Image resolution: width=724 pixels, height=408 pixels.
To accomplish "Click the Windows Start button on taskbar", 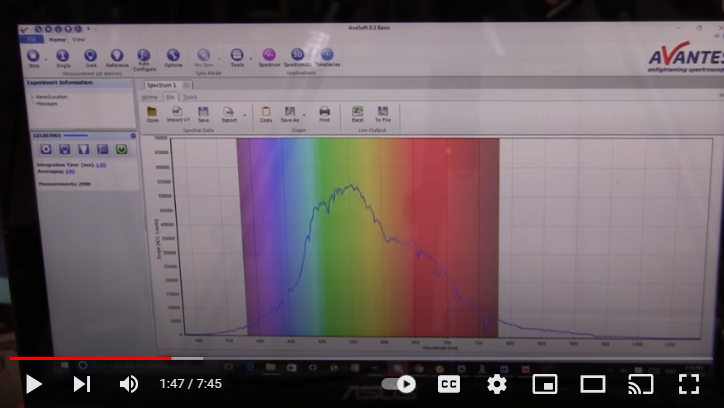I will (64, 366).
